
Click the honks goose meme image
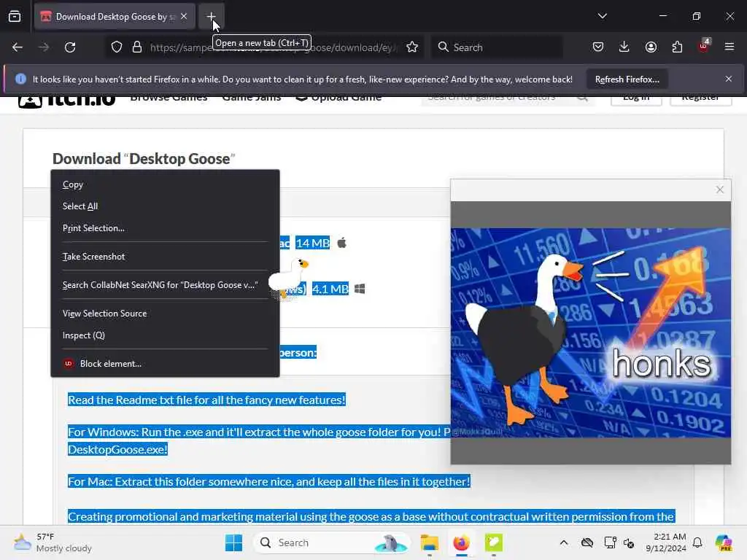[590, 332]
